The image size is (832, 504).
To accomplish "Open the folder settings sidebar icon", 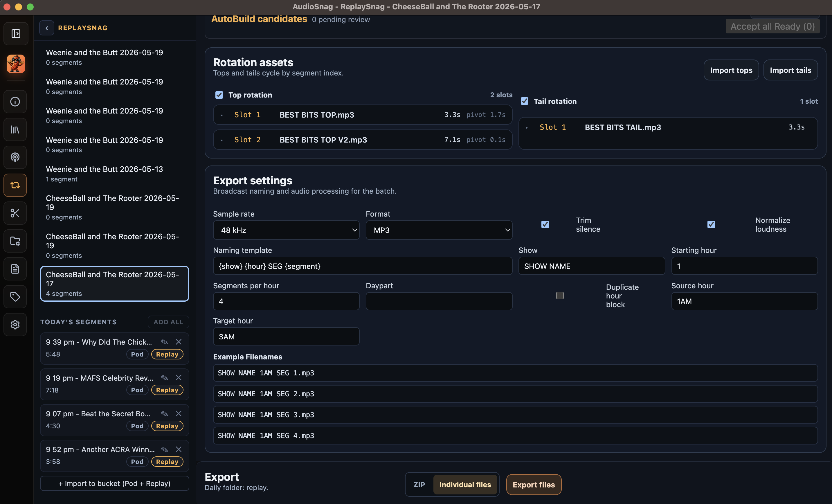I will coord(15,241).
